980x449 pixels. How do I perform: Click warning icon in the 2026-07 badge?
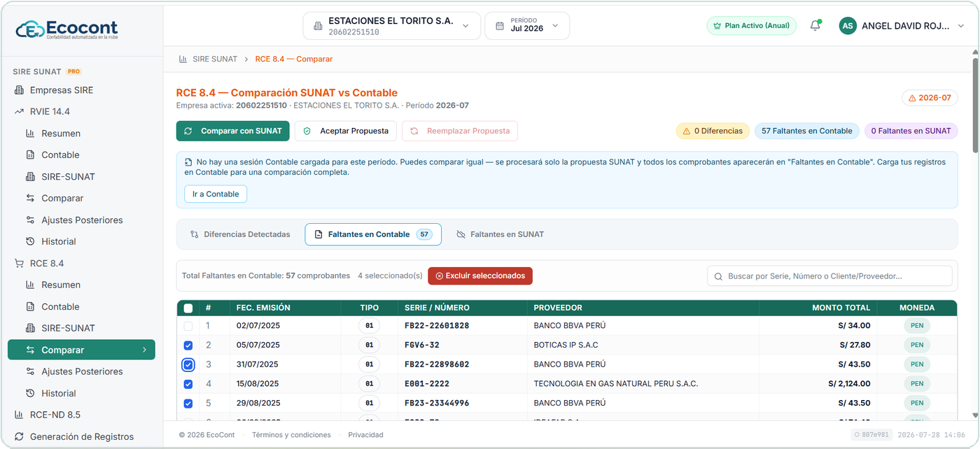click(x=912, y=98)
